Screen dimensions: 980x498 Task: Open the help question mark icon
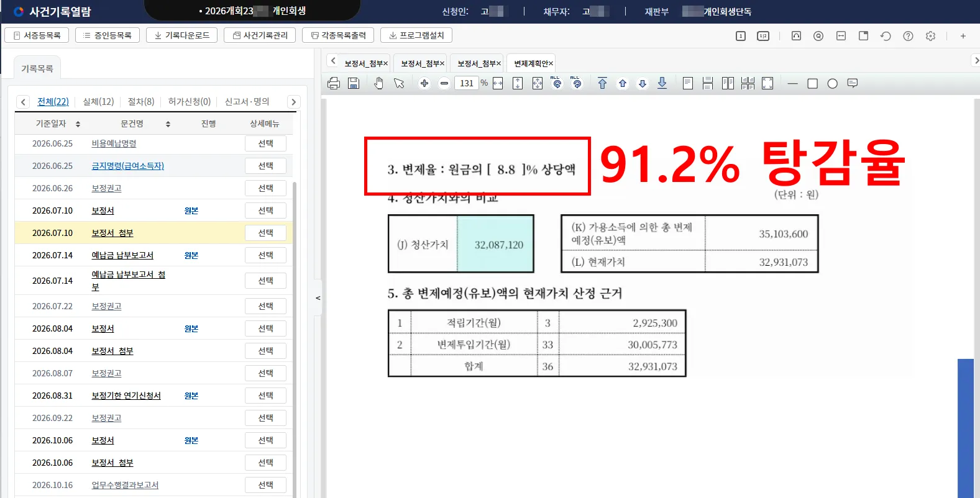(908, 36)
